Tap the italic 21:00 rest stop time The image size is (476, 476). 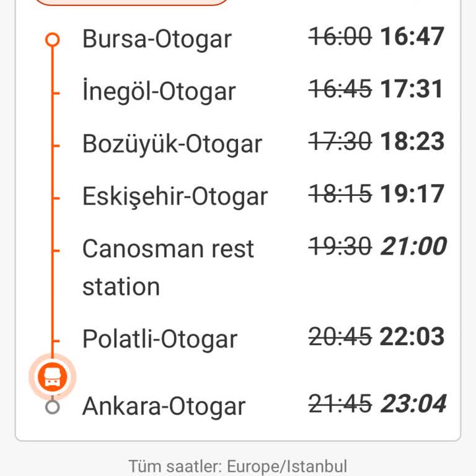[x=413, y=247]
